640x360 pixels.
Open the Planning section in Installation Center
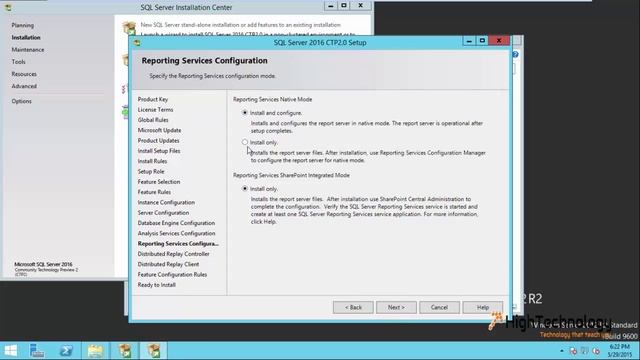pos(22,25)
